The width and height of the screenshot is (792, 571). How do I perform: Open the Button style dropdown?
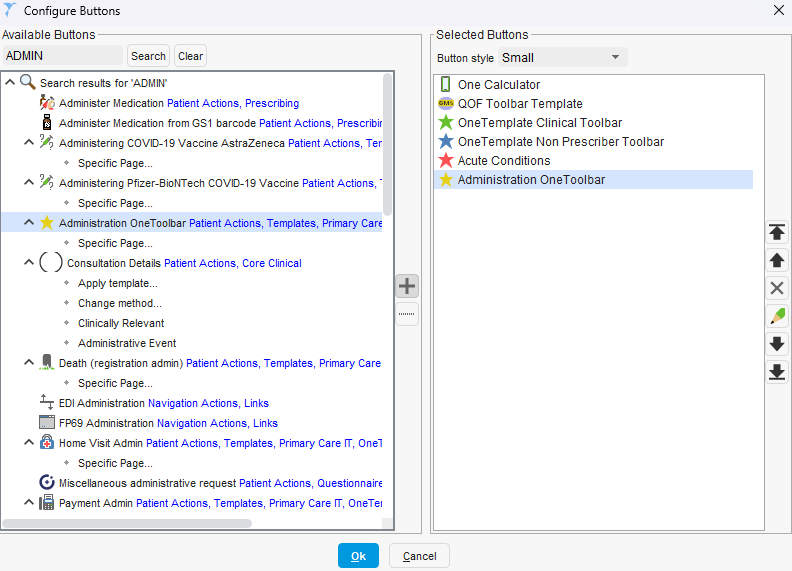562,57
